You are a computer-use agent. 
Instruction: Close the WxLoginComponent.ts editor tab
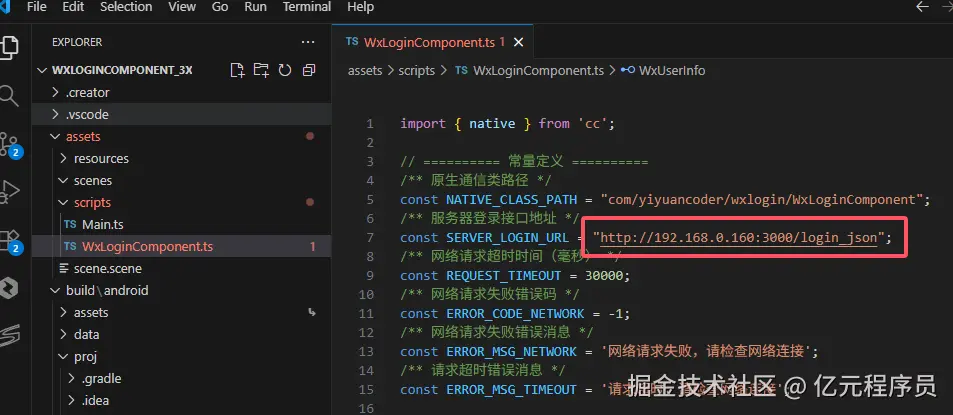click(518, 43)
